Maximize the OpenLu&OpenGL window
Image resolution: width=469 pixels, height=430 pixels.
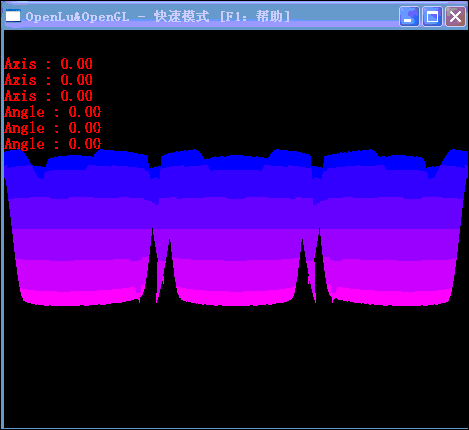tap(432, 16)
